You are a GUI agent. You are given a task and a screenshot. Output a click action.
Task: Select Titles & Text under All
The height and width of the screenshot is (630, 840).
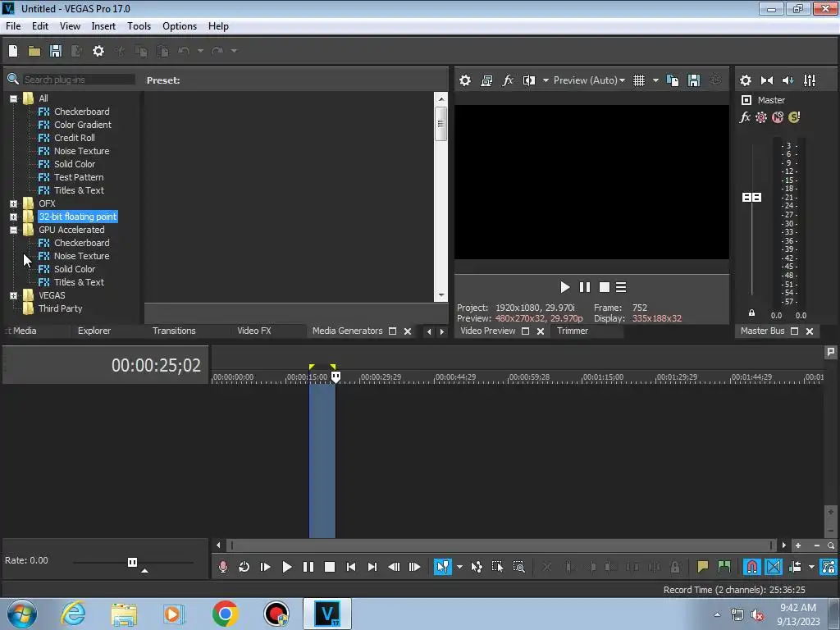pos(79,190)
